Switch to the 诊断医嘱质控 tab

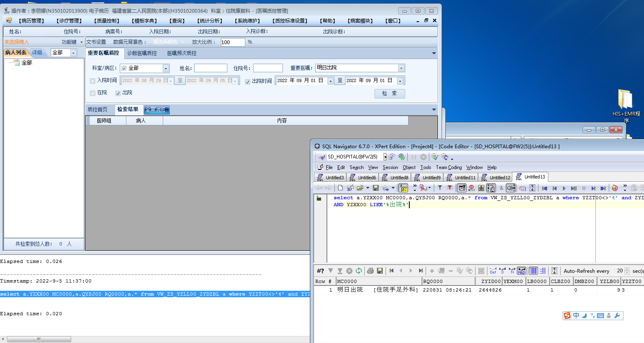click(142, 53)
